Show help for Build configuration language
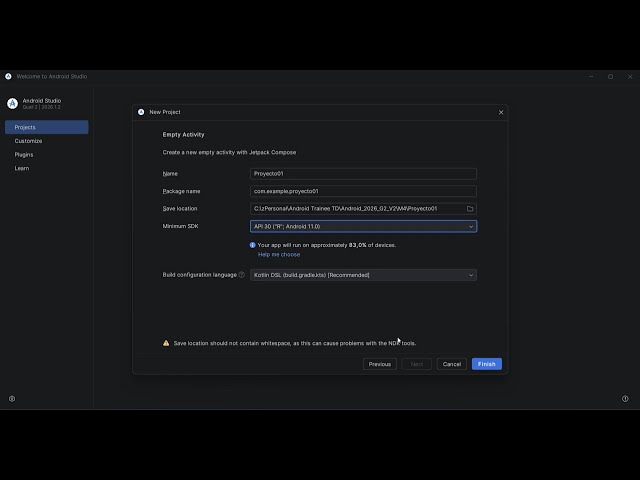 coord(242,275)
